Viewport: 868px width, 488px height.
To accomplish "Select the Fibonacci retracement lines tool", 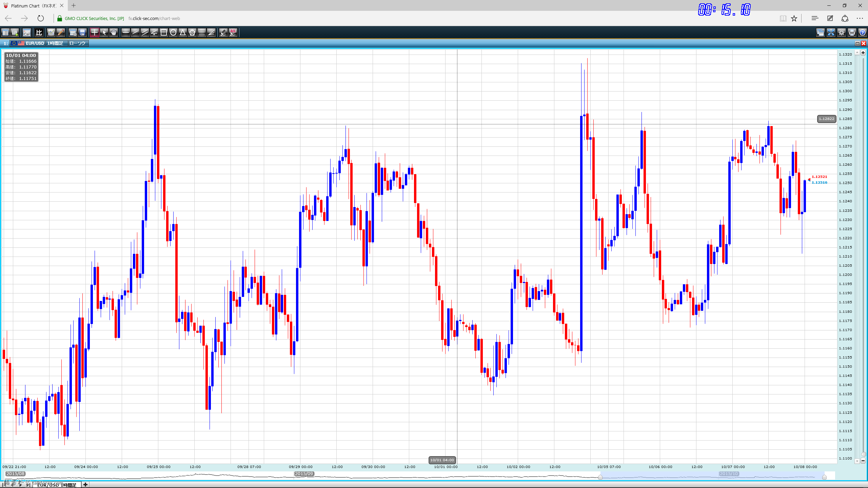I will tap(202, 33).
